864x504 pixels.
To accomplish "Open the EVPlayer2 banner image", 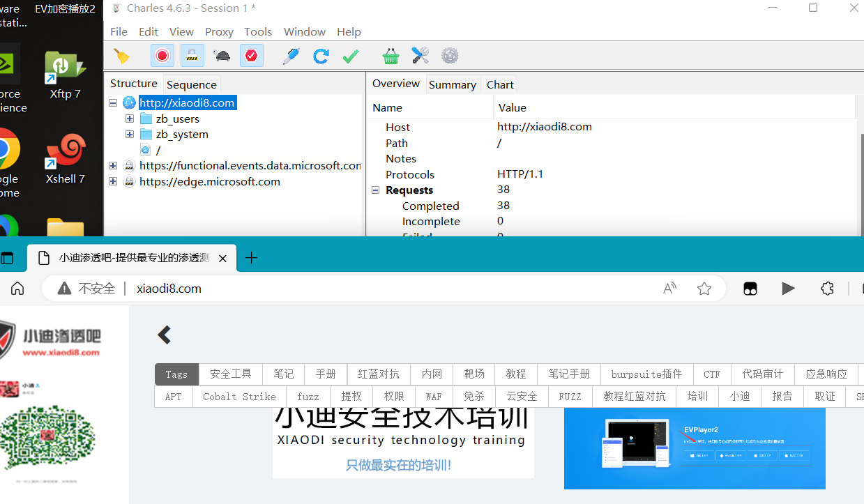I will 695,448.
